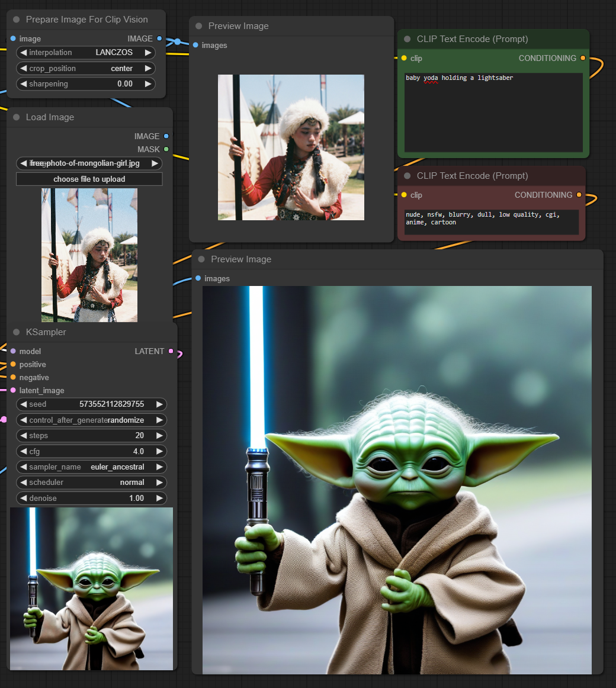Screen dimensions: 616x688
Task: Toggle collapse on positive CLIP Text Encode node
Action: coord(408,39)
